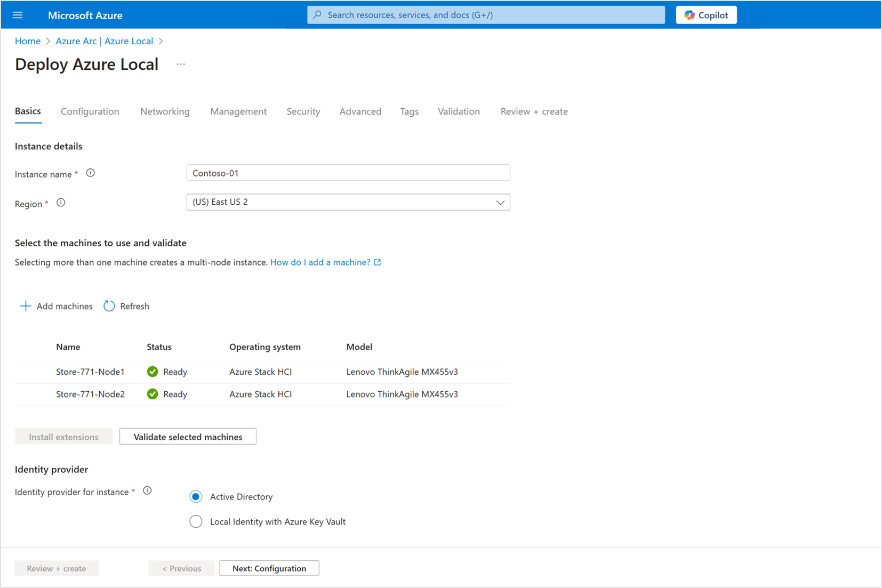Click the Add machines plus icon
Image resolution: width=882 pixels, height=588 pixels.
tap(25, 305)
